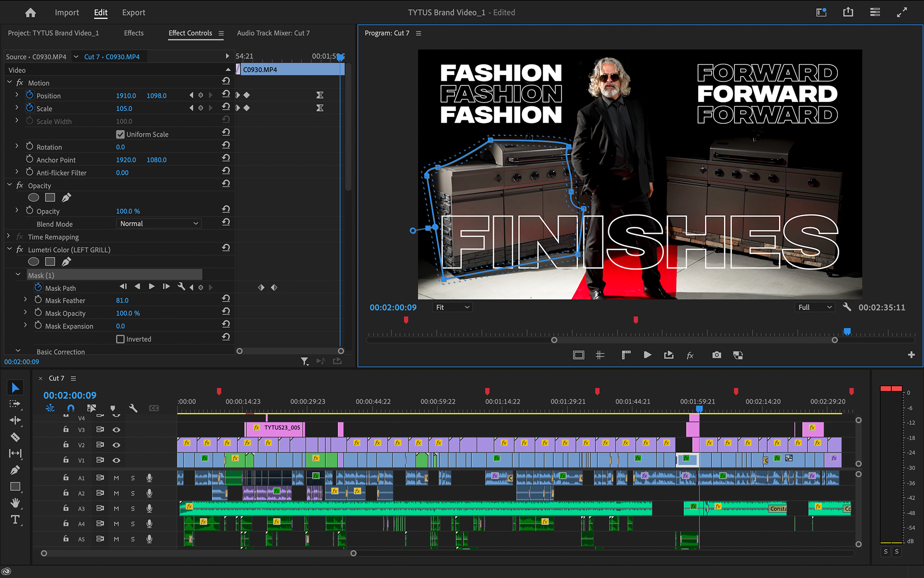Switch to the Export tab

tap(133, 13)
